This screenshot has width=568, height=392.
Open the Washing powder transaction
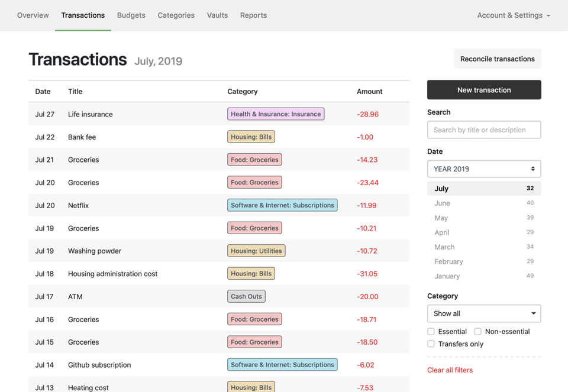pos(95,251)
